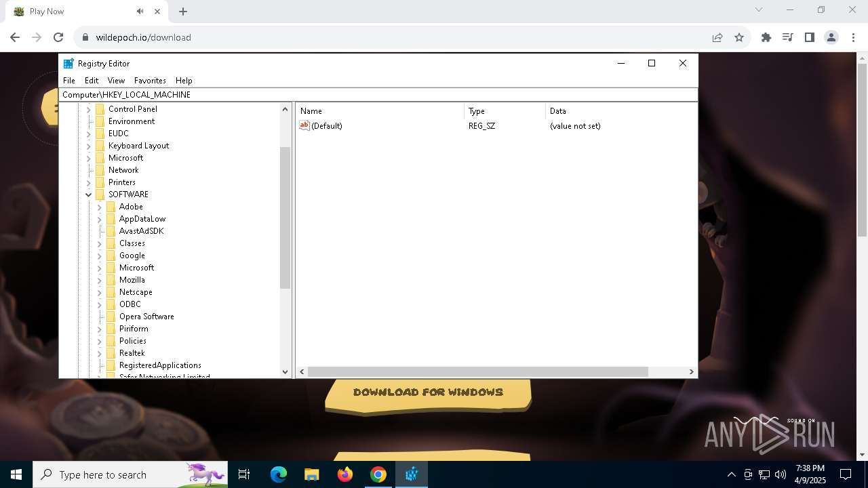Image resolution: width=868 pixels, height=488 pixels.
Task: Click the Data column header
Action: click(621, 111)
